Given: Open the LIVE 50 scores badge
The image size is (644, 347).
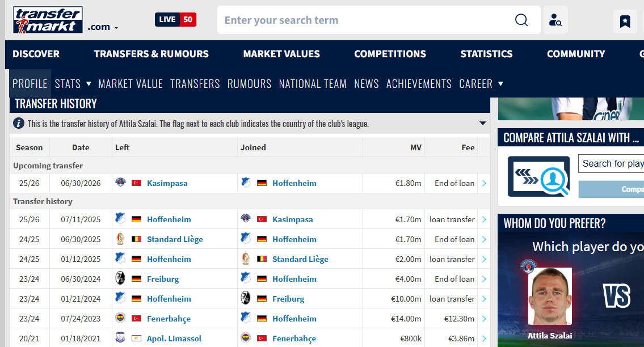Looking at the screenshot, I should coord(175,20).
